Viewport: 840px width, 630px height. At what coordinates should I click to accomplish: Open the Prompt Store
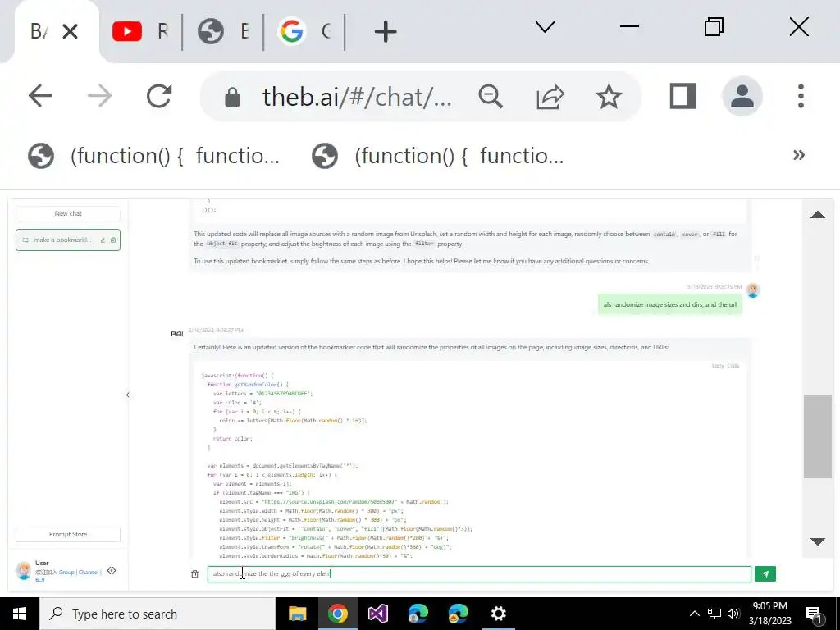click(x=68, y=534)
